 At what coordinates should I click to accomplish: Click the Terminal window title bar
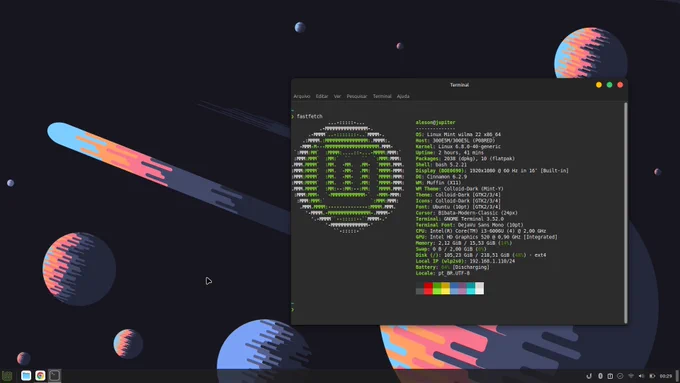(x=459, y=85)
